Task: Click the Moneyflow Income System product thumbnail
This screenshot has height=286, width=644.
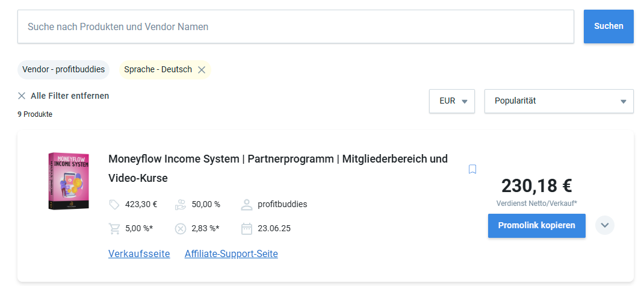Action: 69,181
